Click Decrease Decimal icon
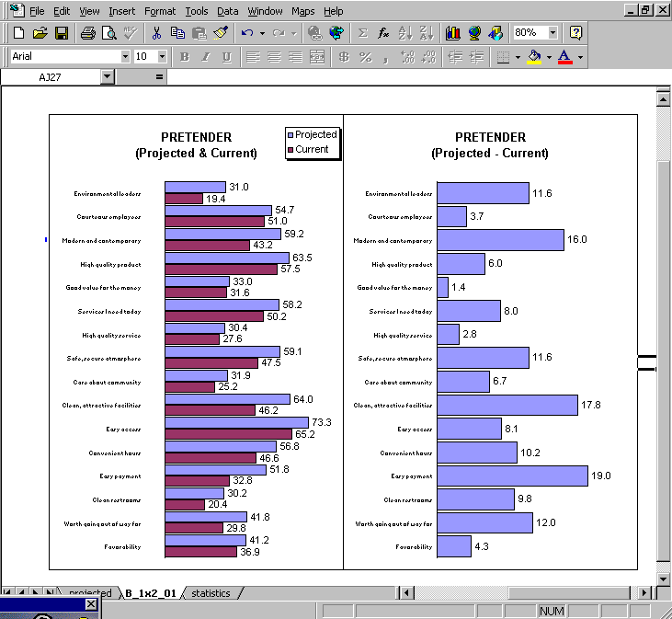 coord(428,57)
